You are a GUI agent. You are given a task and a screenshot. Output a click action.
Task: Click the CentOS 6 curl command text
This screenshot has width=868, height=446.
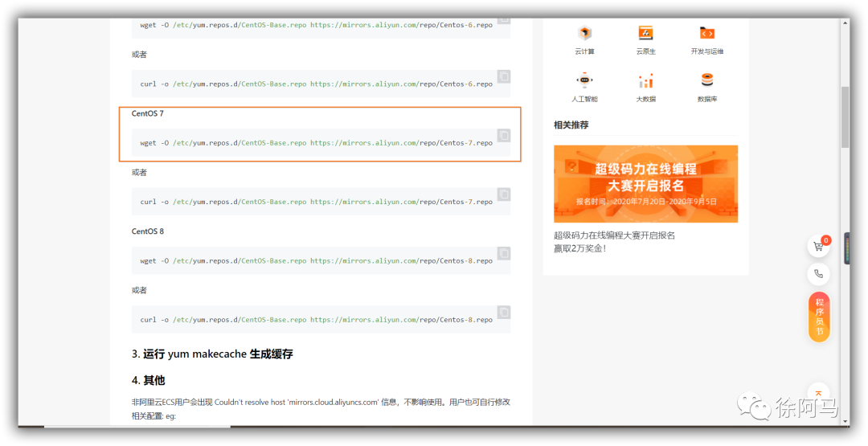[x=316, y=84]
